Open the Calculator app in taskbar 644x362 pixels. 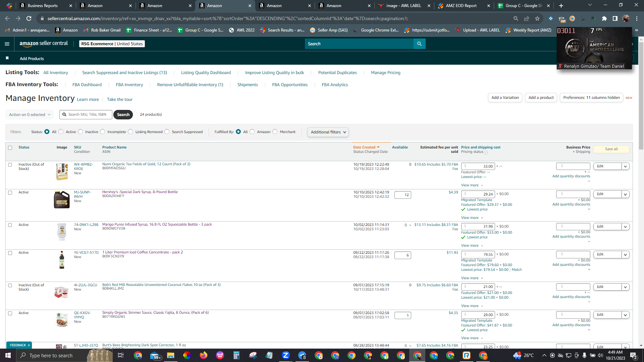[x=236, y=355]
